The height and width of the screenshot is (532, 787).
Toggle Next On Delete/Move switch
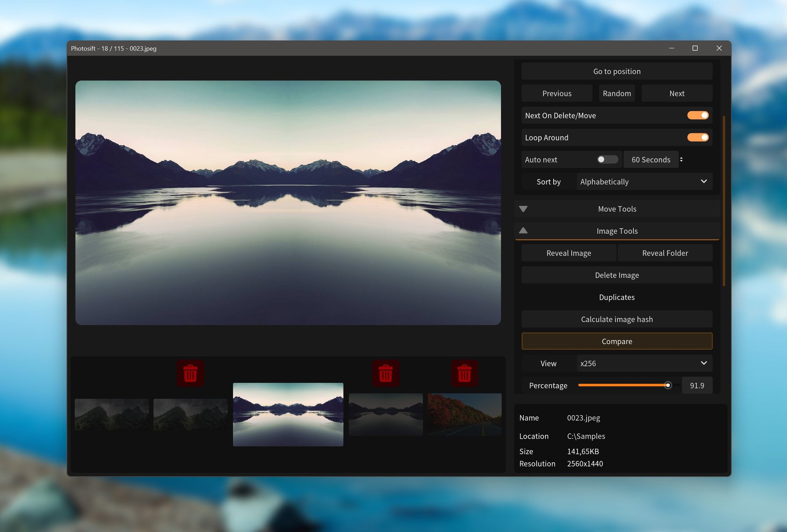pos(698,115)
